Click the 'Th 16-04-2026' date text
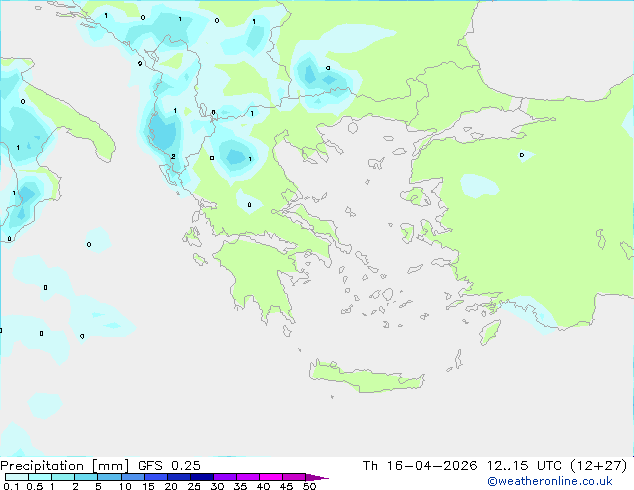The image size is (634, 490). pyautogui.click(x=420, y=466)
